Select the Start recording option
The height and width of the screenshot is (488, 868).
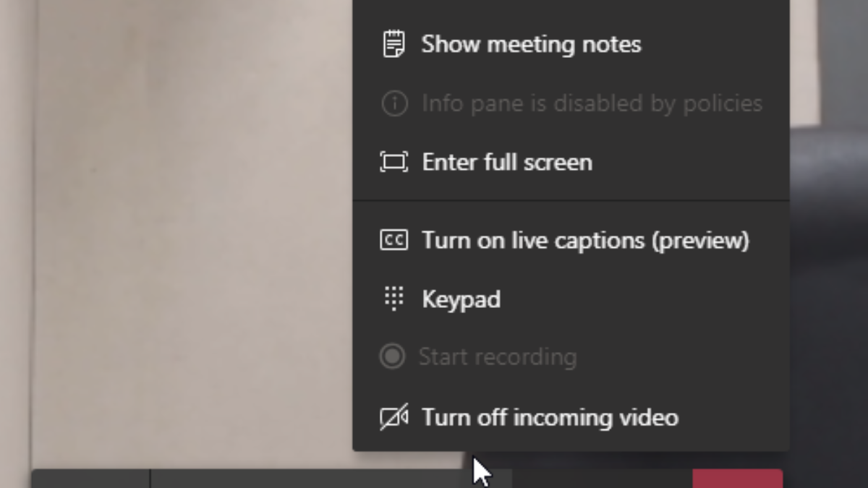point(498,356)
